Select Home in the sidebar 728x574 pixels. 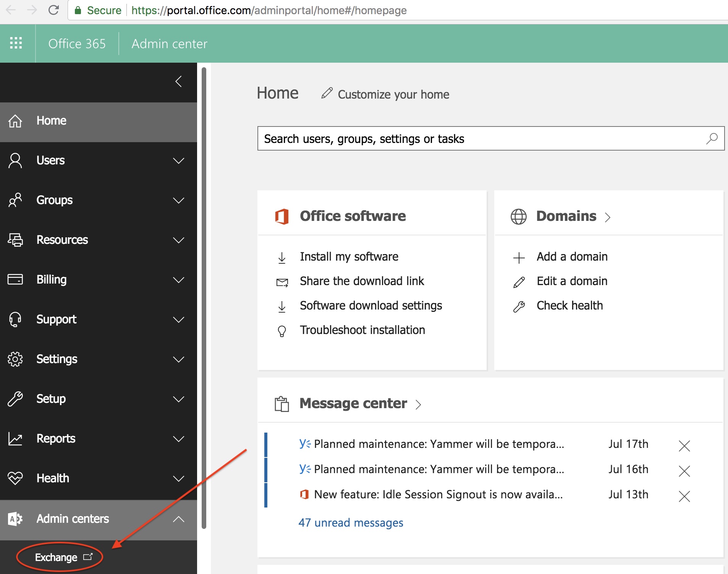tap(99, 122)
